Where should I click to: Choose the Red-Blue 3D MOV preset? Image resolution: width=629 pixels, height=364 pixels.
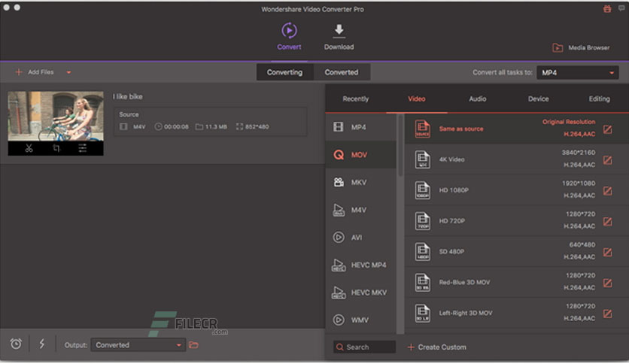coord(517,283)
